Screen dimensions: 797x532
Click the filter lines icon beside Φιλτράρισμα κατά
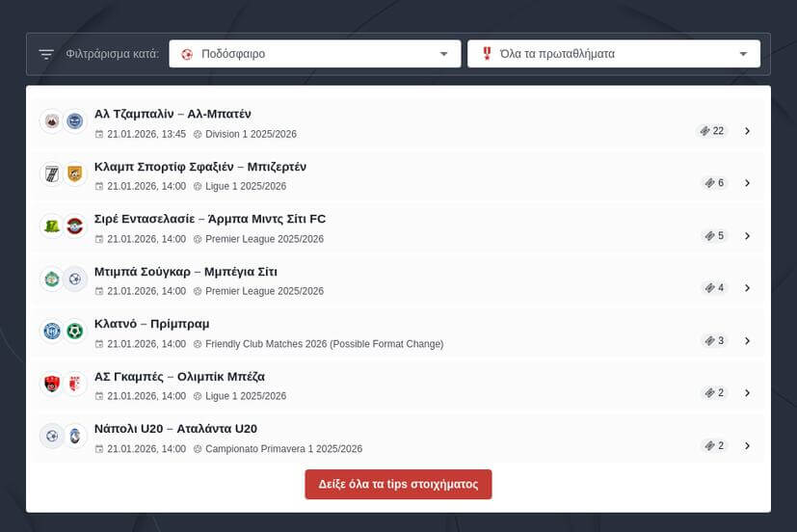pyautogui.click(x=46, y=54)
